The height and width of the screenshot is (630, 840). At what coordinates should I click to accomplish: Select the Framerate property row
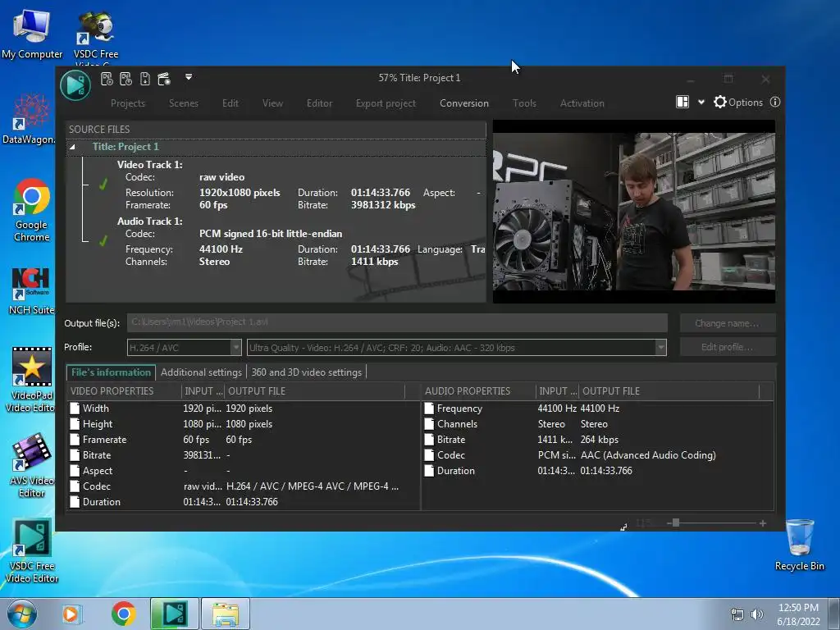coord(244,440)
